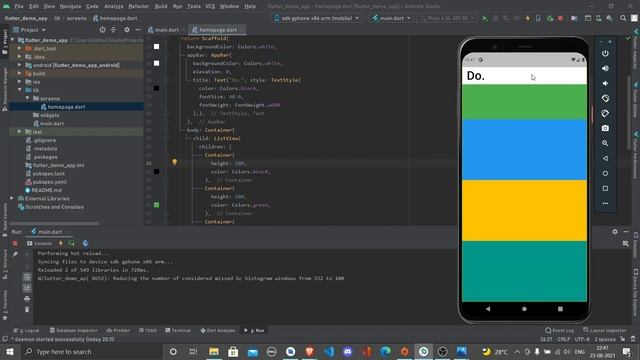The image size is (640, 360).
Task: Open the emulator extended controls (three dots)
Action: point(605,203)
